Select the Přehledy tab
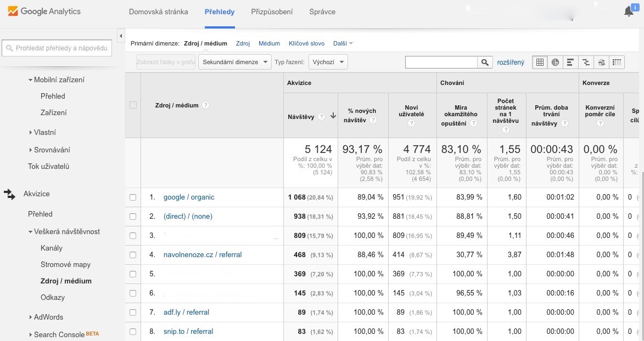The height and width of the screenshot is (341, 644). [x=220, y=12]
